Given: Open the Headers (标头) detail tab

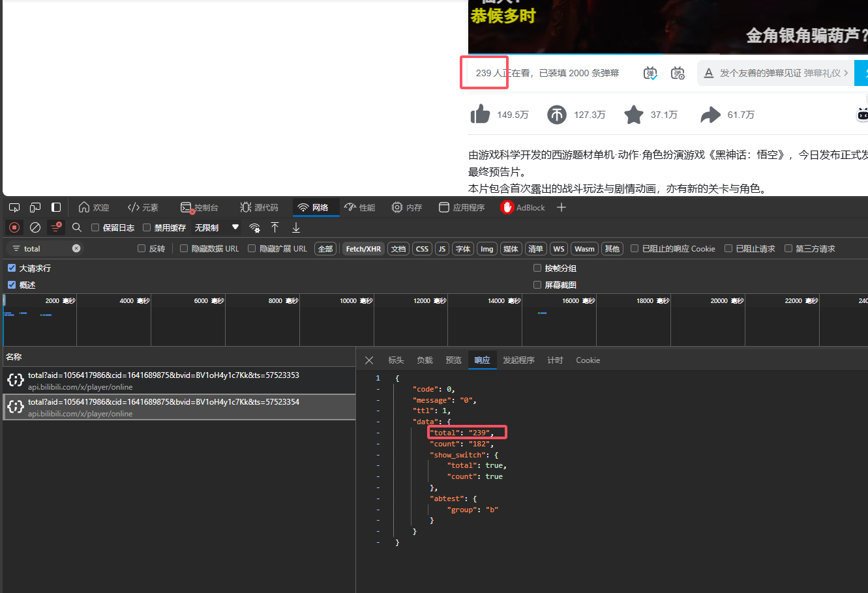Looking at the screenshot, I should (x=396, y=360).
